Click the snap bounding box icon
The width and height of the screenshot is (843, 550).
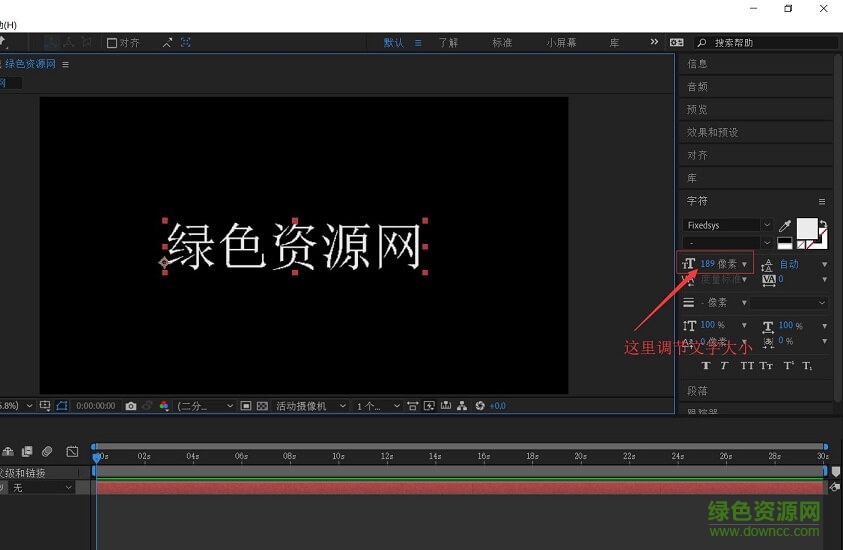[185, 42]
